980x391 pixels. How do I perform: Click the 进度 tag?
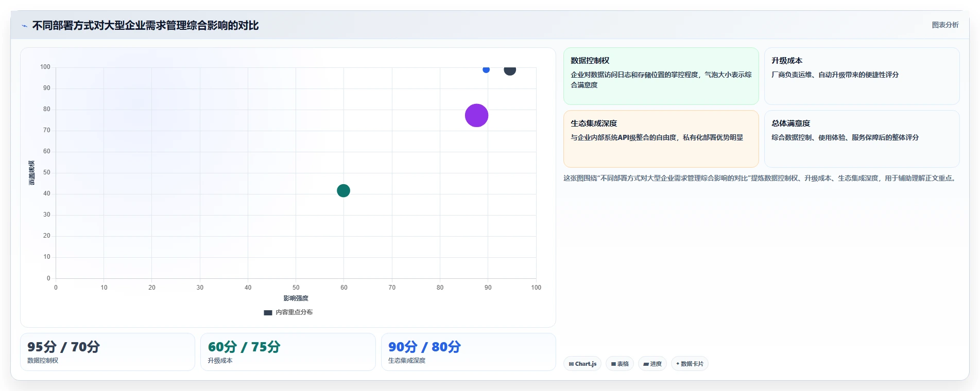pos(652,364)
